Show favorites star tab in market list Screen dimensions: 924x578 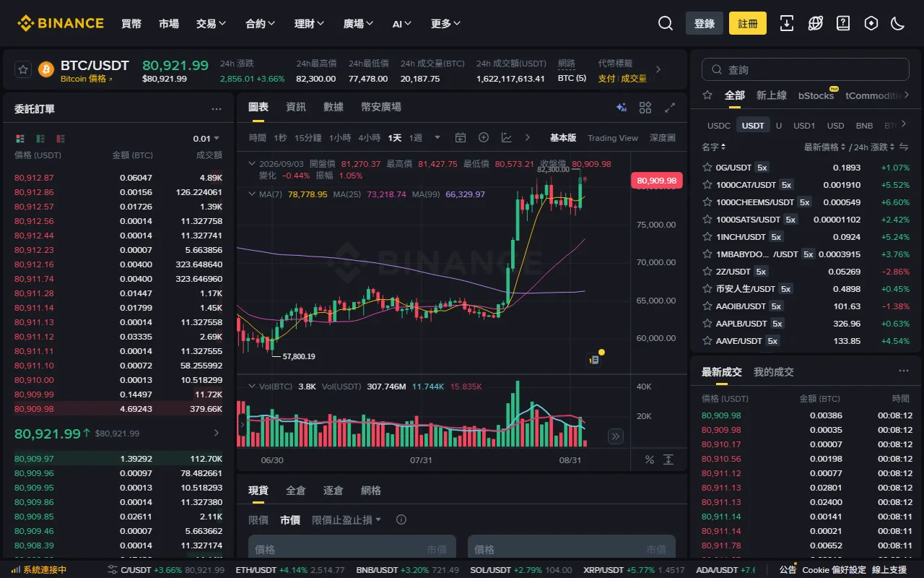pyautogui.click(x=707, y=95)
